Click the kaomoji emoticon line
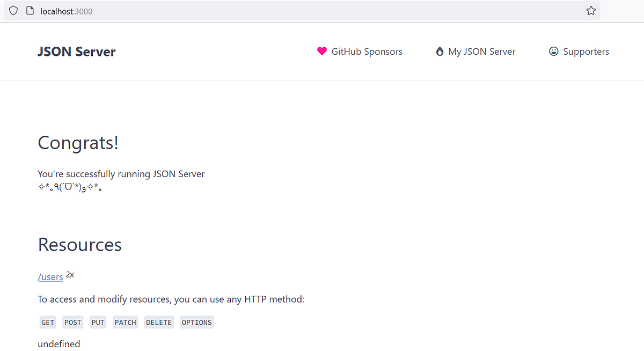 (x=70, y=187)
